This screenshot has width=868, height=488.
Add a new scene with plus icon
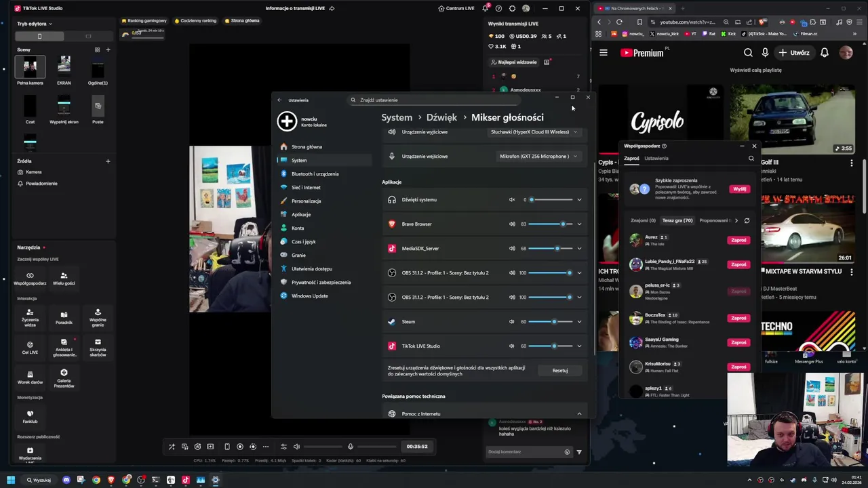(108, 49)
